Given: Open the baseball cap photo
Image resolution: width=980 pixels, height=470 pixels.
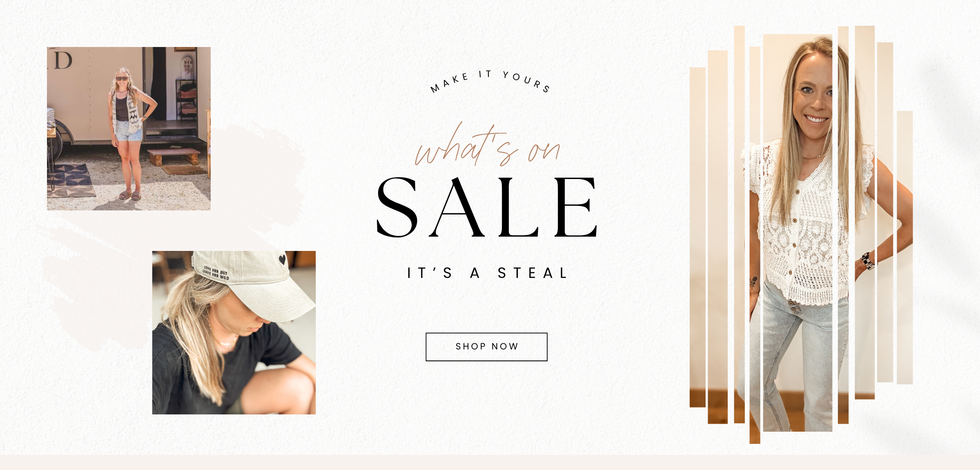Looking at the screenshot, I should tap(234, 333).
